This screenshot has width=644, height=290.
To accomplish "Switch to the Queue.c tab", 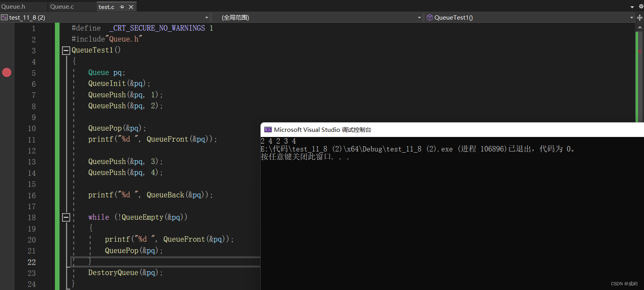I will tap(62, 7).
